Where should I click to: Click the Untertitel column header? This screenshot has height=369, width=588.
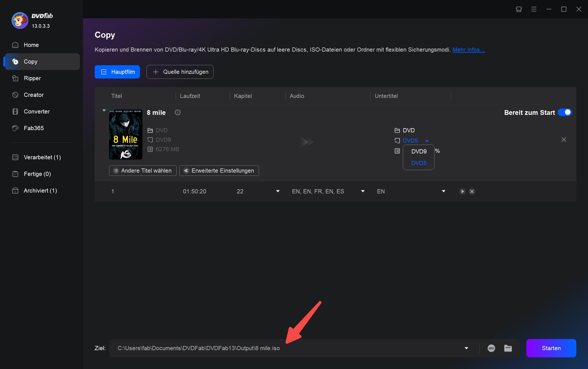(386, 96)
